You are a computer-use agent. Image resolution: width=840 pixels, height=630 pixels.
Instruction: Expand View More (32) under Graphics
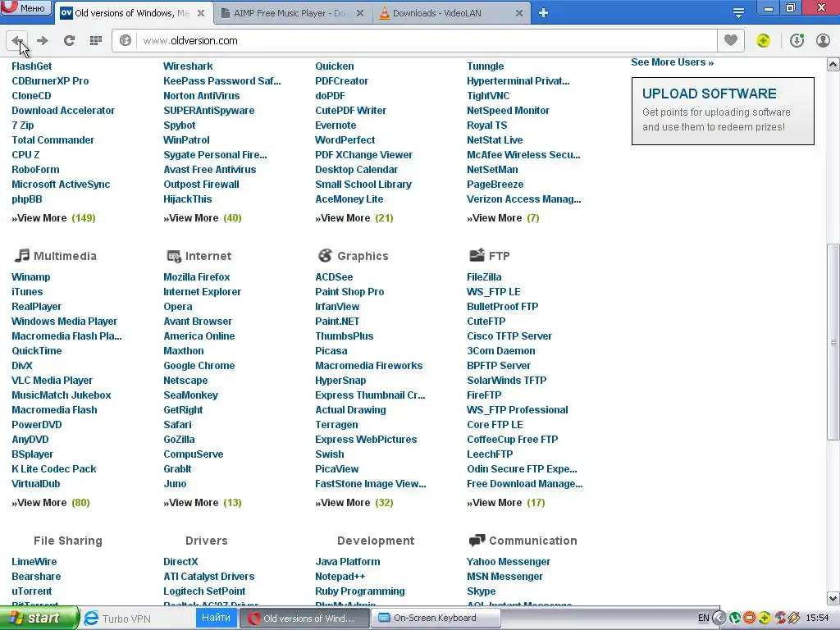click(354, 503)
